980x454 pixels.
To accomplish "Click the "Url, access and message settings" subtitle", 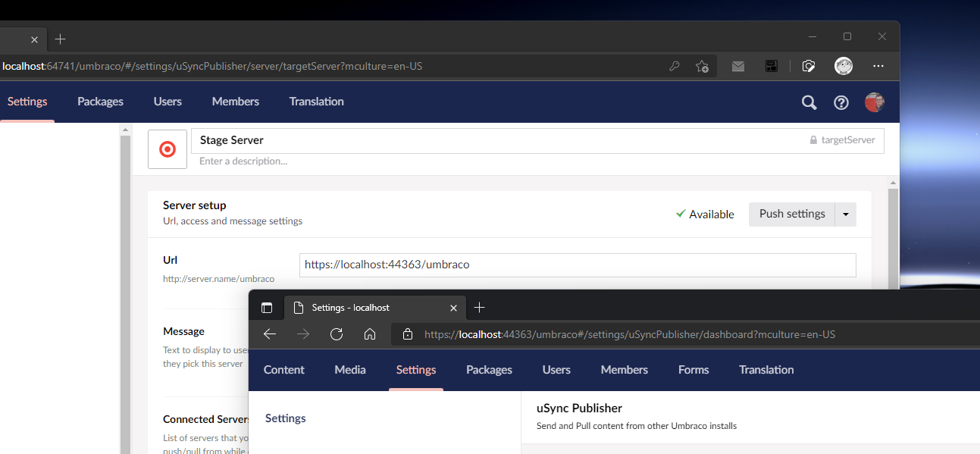I will [x=233, y=221].
